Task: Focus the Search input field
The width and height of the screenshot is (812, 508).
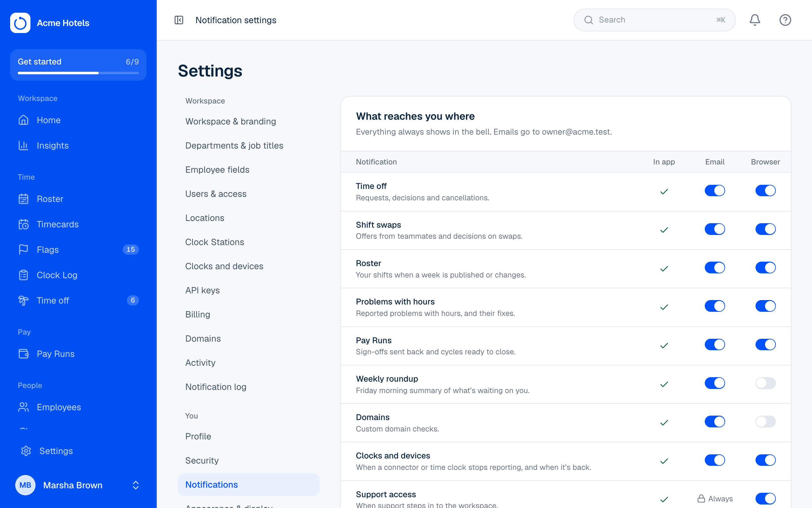Action: click(x=654, y=20)
